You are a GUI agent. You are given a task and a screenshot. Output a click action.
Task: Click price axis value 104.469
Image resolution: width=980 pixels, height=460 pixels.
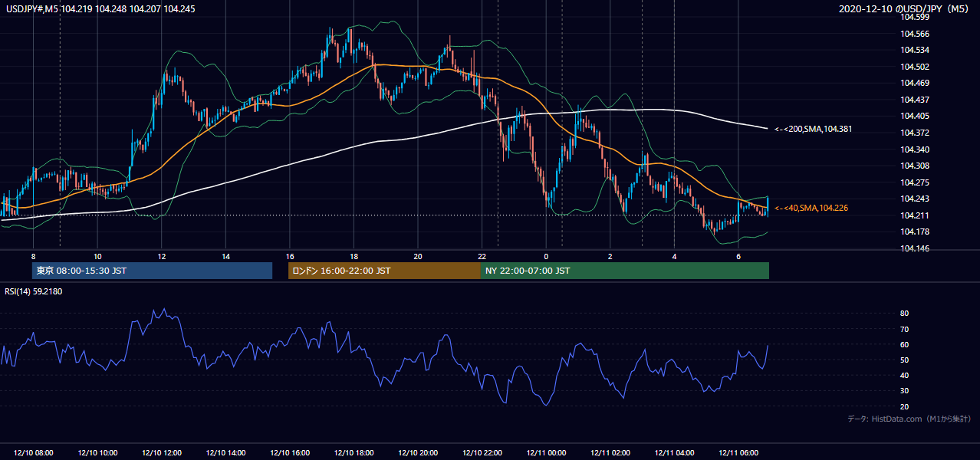click(916, 83)
